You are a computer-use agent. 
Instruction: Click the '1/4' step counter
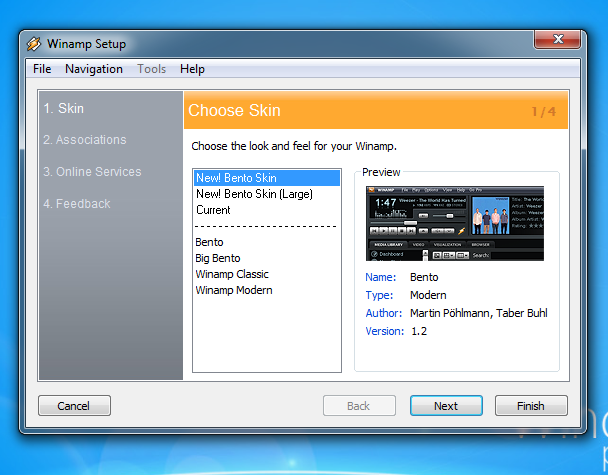click(x=544, y=112)
